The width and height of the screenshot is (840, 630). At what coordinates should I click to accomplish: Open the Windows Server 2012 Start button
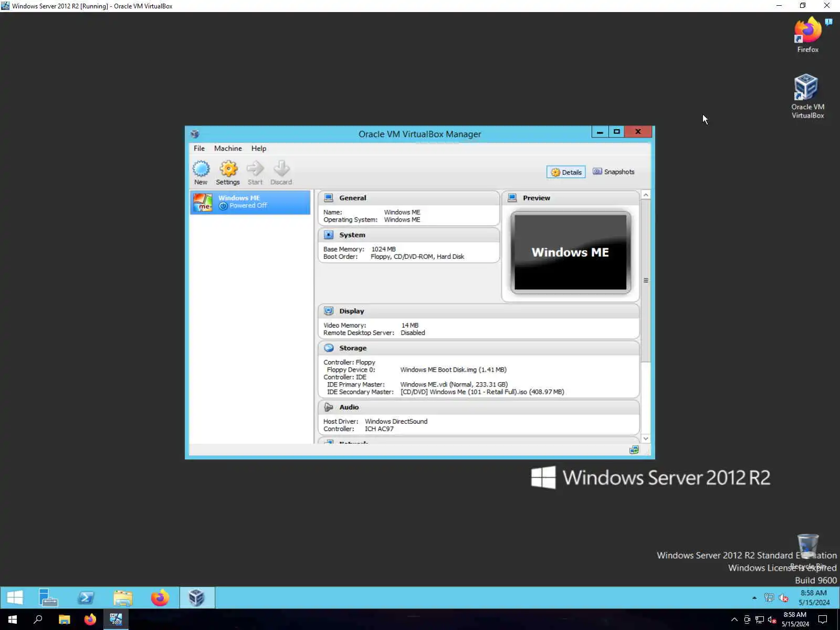15,597
